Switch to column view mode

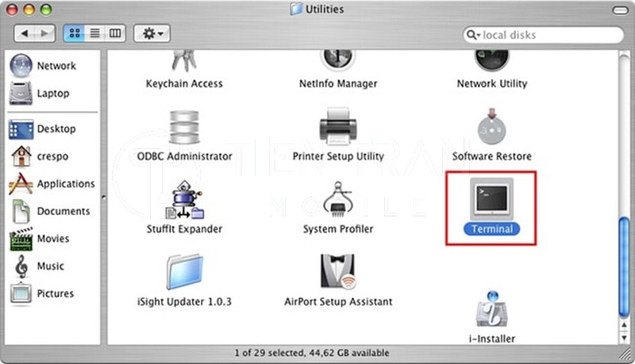point(115,33)
